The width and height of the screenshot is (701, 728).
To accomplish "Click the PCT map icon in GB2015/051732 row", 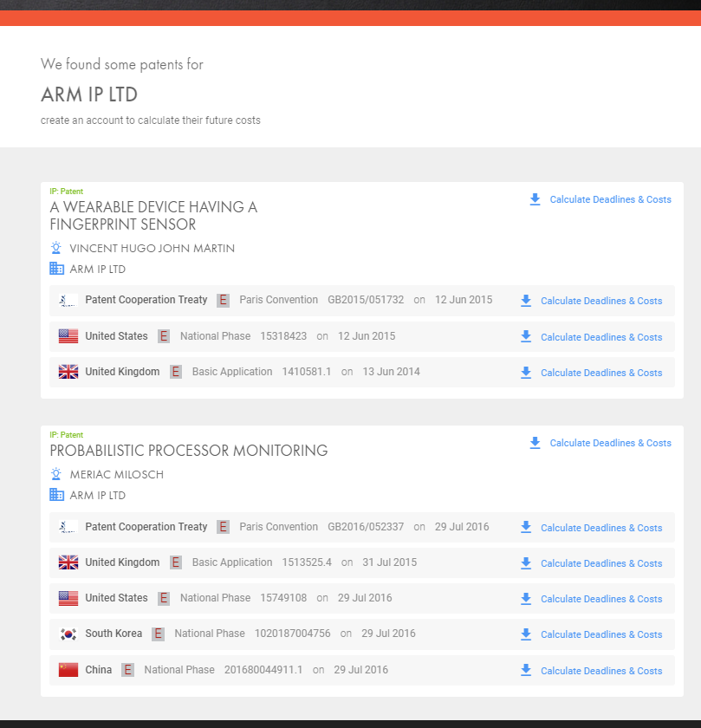I will pyautogui.click(x=68, y=301).
